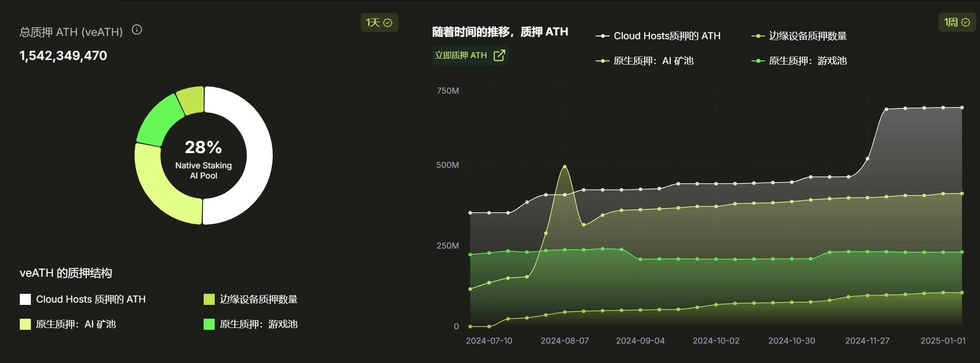Click the 2024-09-04 x-axis date label

[640, 341]
